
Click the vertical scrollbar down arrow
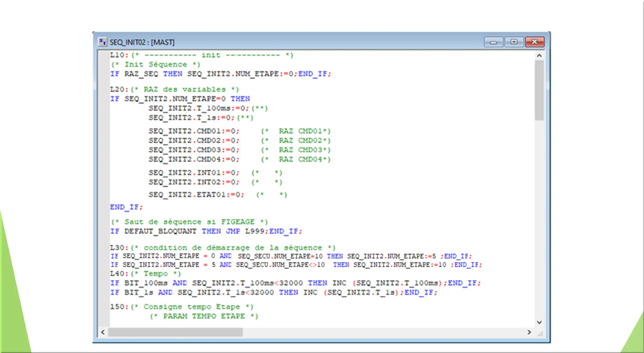point(539,322)
